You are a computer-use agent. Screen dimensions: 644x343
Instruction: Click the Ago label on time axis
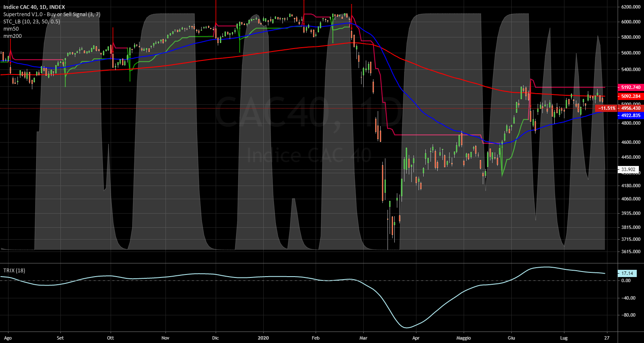tap(8, 338)
